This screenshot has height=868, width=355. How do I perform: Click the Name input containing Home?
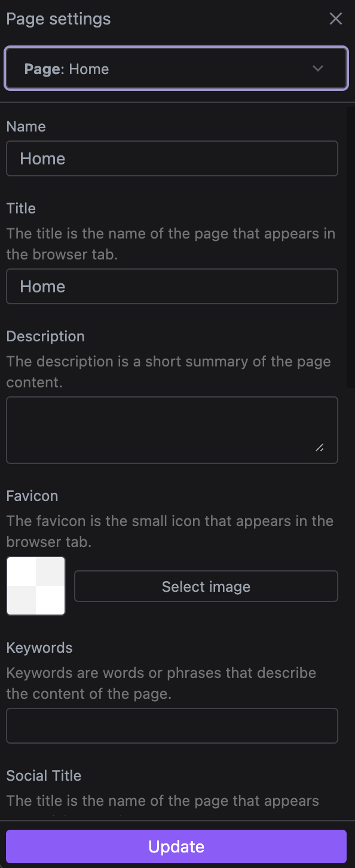[172, 158]
